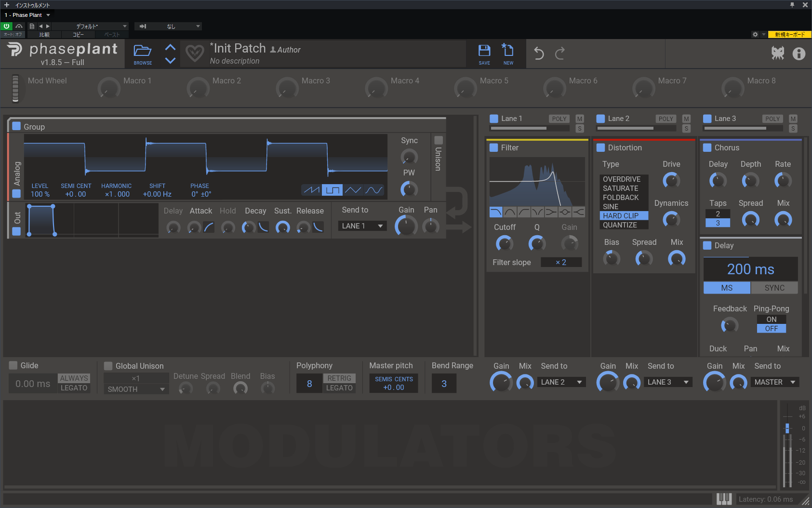Open Lane 2 Send to LANE 3 dropdown

[668, 382]
